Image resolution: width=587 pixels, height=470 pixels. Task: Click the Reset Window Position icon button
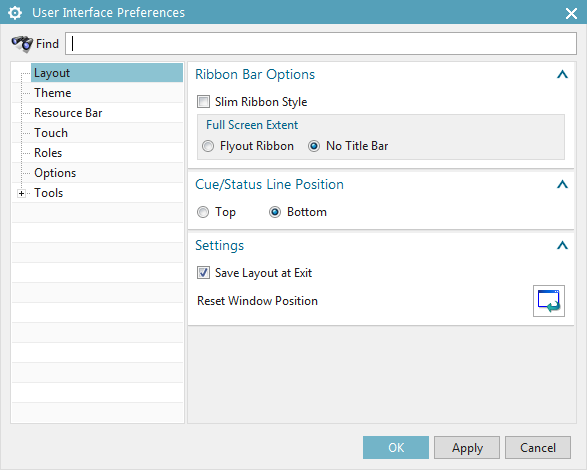[549, 301]
